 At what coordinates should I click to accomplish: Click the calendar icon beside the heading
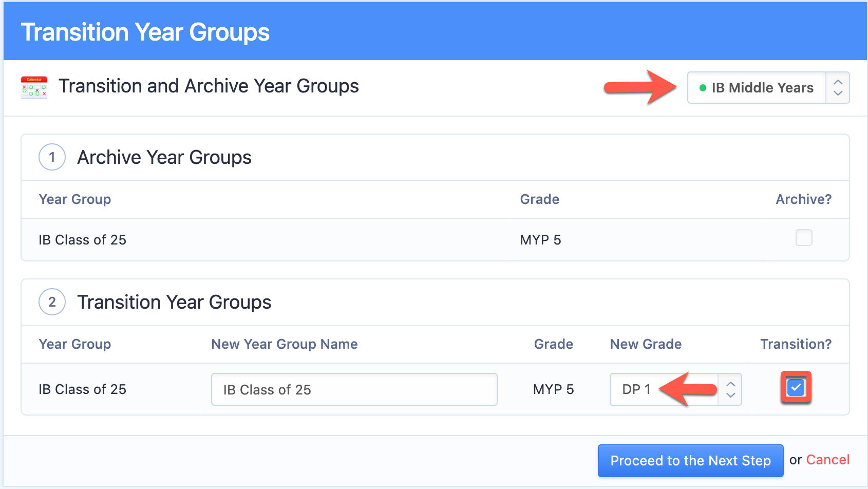coord(34,87)
